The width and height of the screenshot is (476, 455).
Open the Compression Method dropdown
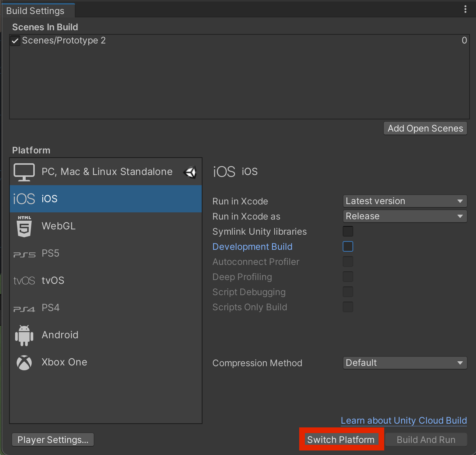click(x=405, y=363)
